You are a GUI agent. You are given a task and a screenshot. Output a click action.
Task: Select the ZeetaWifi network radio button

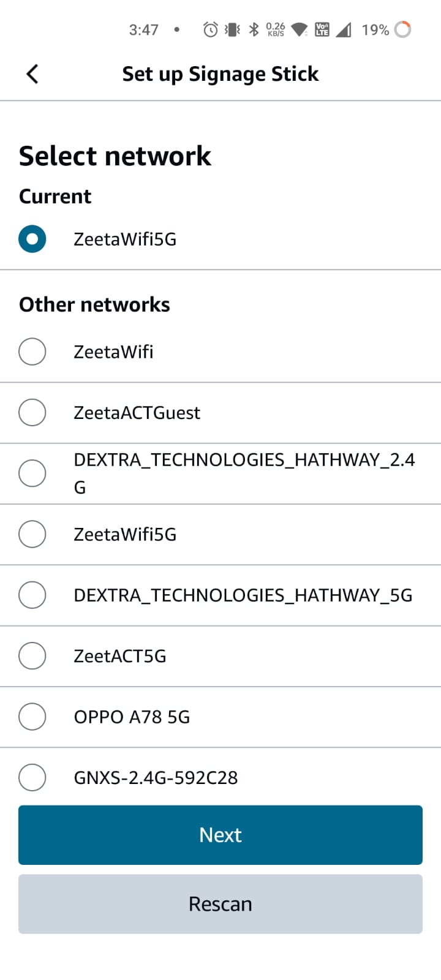[x=32, y=352]
